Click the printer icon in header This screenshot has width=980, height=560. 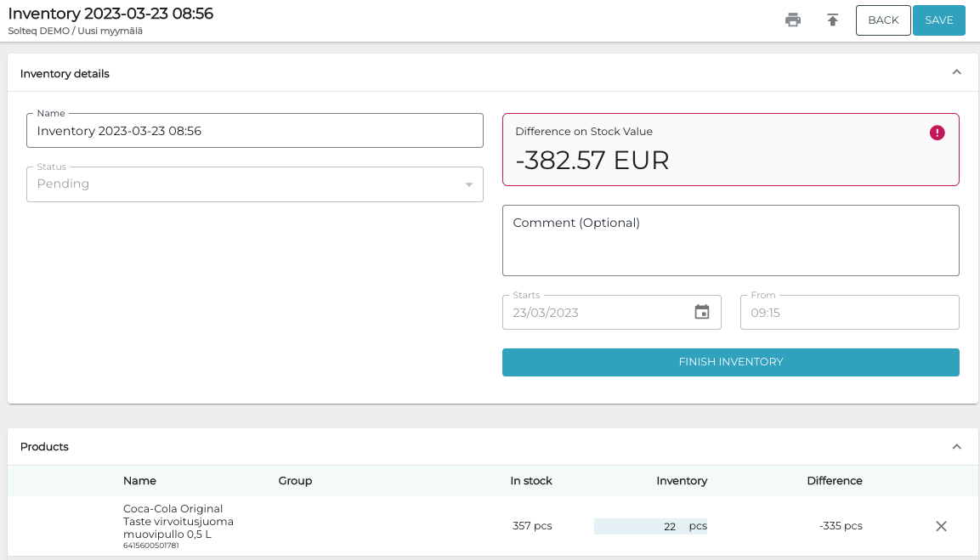point(793,20)
